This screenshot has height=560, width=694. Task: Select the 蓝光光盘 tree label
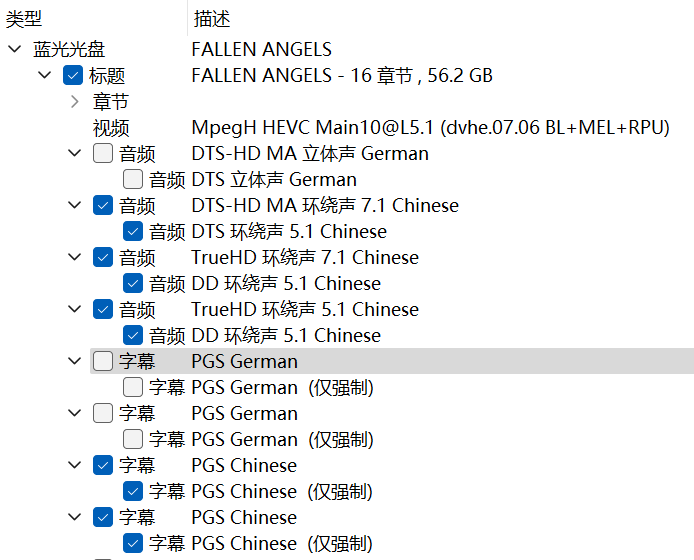[x=69, y=49]
